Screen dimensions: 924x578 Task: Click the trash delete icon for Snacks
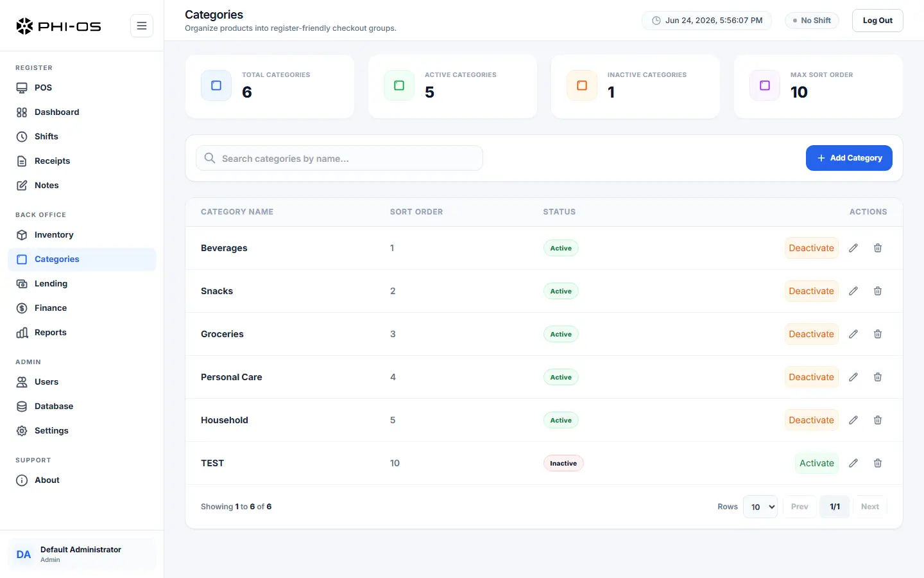pyautogui.click(x=878, y=291)
